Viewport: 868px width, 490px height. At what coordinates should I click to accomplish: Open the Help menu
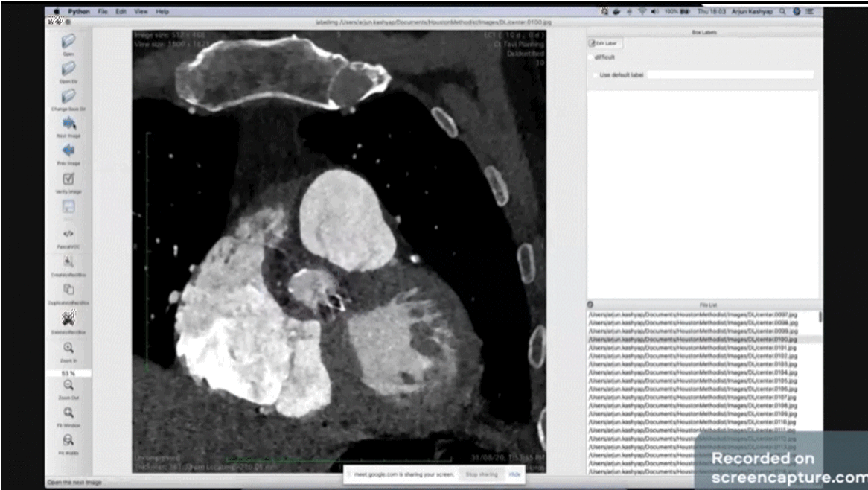[162, 11]
